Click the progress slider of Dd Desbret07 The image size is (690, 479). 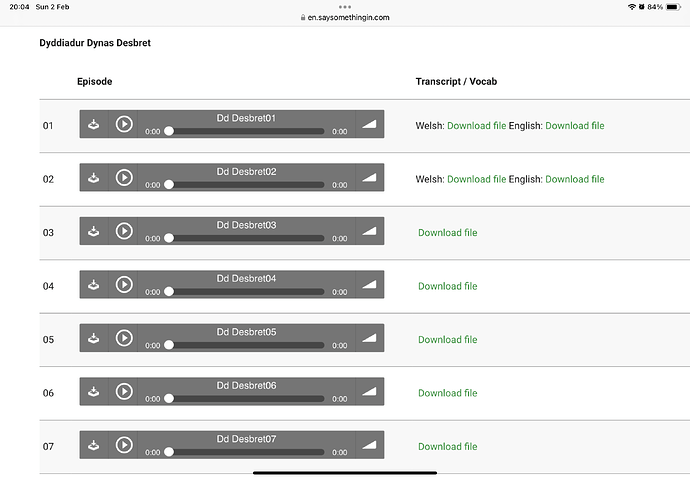244,452
